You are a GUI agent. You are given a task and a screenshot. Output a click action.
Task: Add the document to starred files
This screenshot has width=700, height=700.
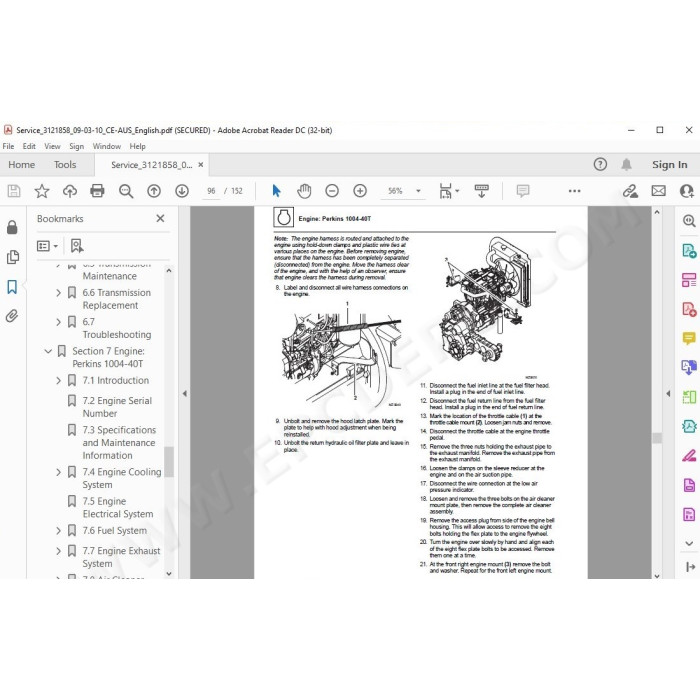[42, 191]
